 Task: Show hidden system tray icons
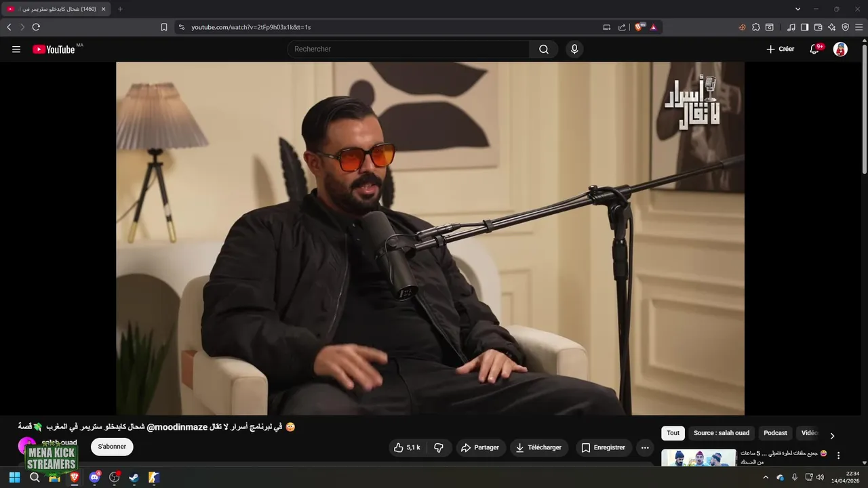pos(766,477)
